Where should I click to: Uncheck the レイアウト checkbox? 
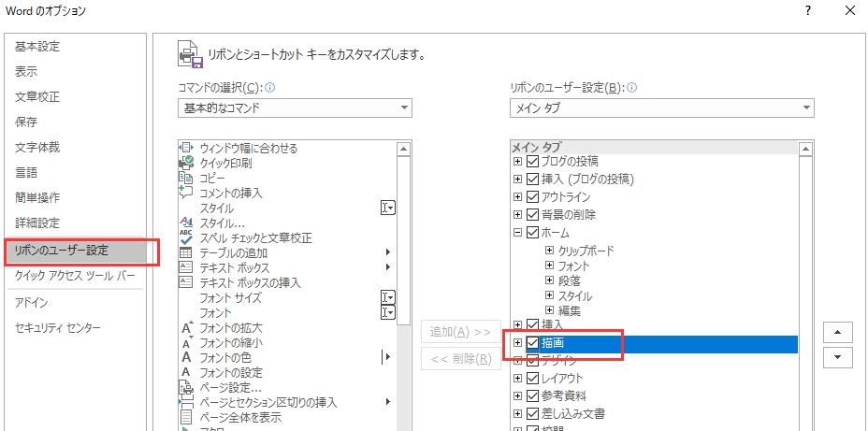[532, 379]
